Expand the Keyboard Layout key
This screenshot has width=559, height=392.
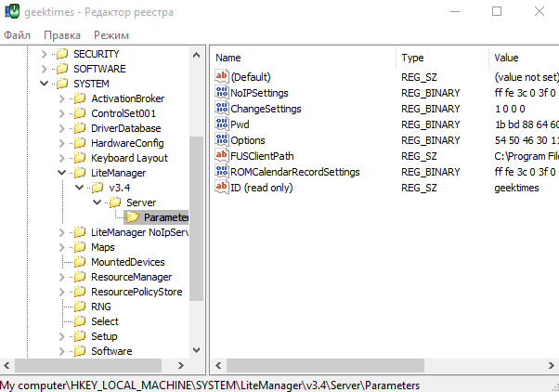tap(61, 158)
